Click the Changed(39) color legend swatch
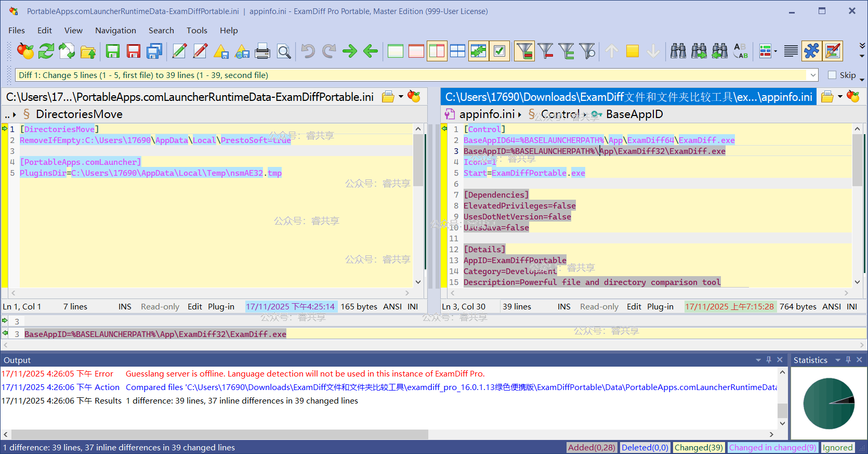This screenshot has width=868, height=454. tap(699, 447)
